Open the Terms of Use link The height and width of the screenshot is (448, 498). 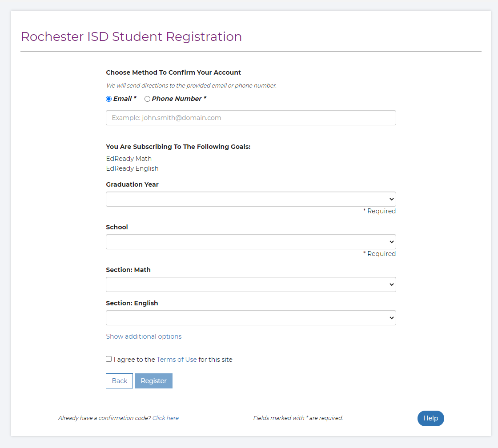coord(177,360)
